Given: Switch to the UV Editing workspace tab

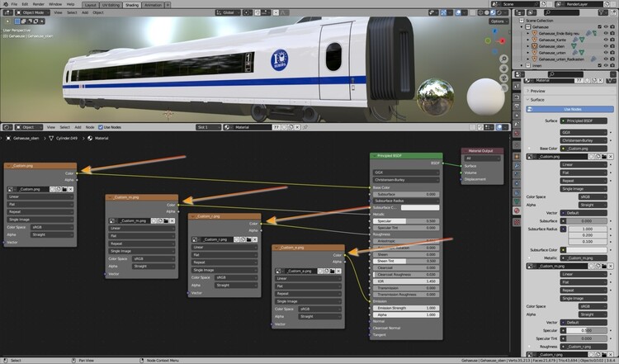Looking at the screenshot, I should click(x=111, y=4).
